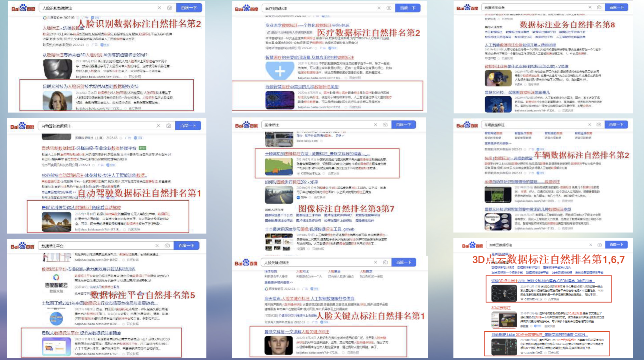Open 数据标注业务是什么业务 - V渠道 result
The width and height of the screenshot is (644, 360).
[x=527, y=66]
